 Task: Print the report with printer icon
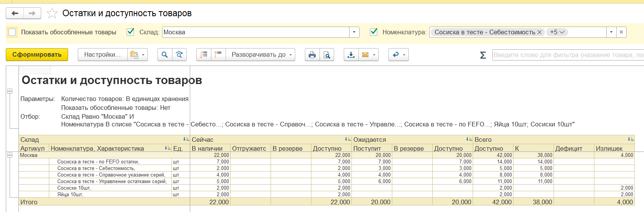[312, 55]
